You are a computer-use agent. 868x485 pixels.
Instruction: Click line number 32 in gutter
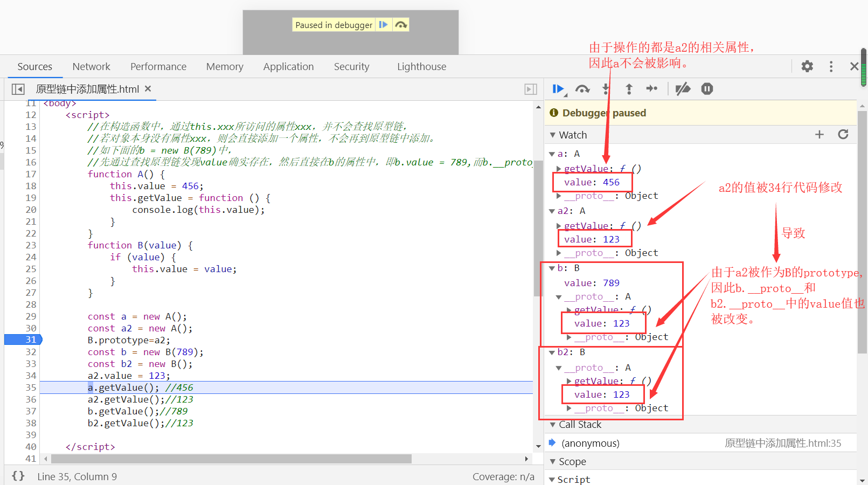(31, 352)
